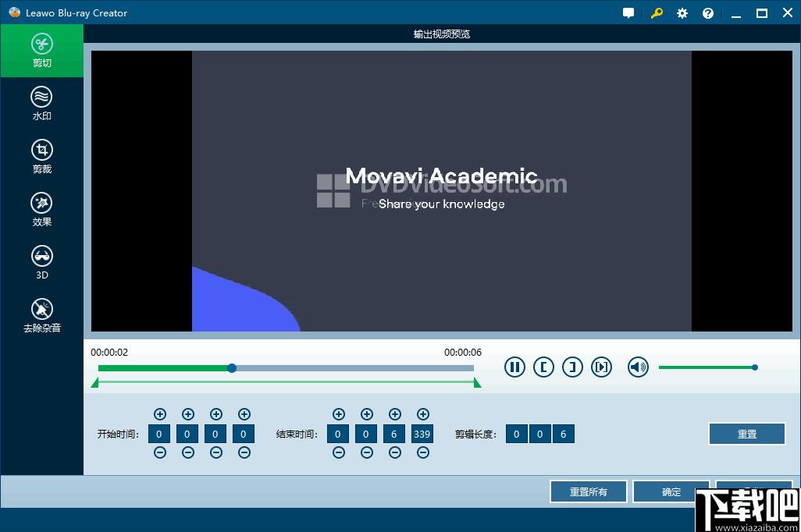
Task: Click the end time milliseconds field showing 339
Action: coord(422,434)
